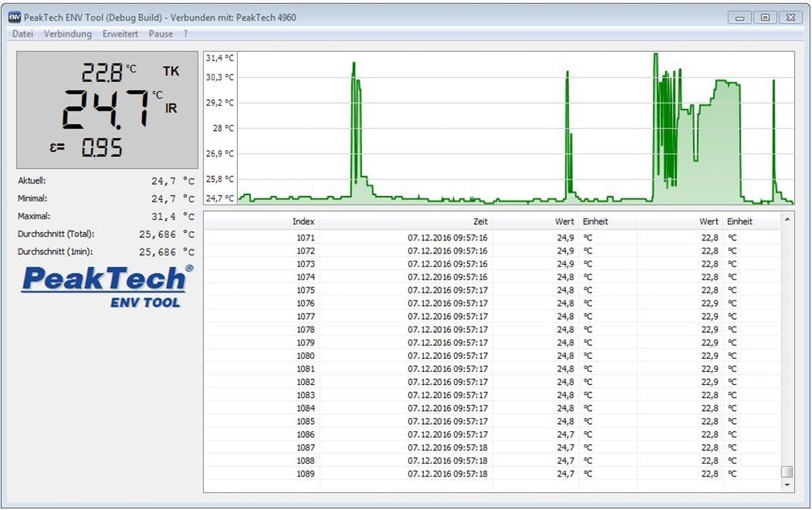Screen dimensions: 812x510
Task: Open the Verbindung menu
Action: [x=68, y=33]
